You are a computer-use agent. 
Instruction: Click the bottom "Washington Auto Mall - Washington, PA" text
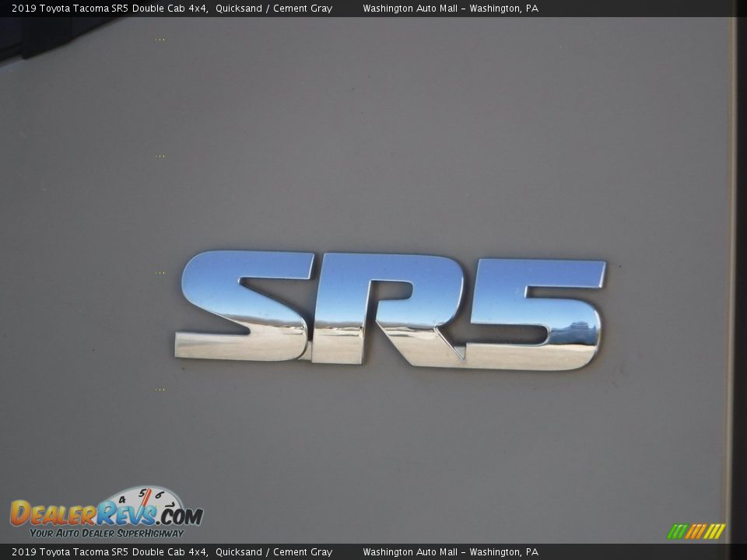coord(451,552)
